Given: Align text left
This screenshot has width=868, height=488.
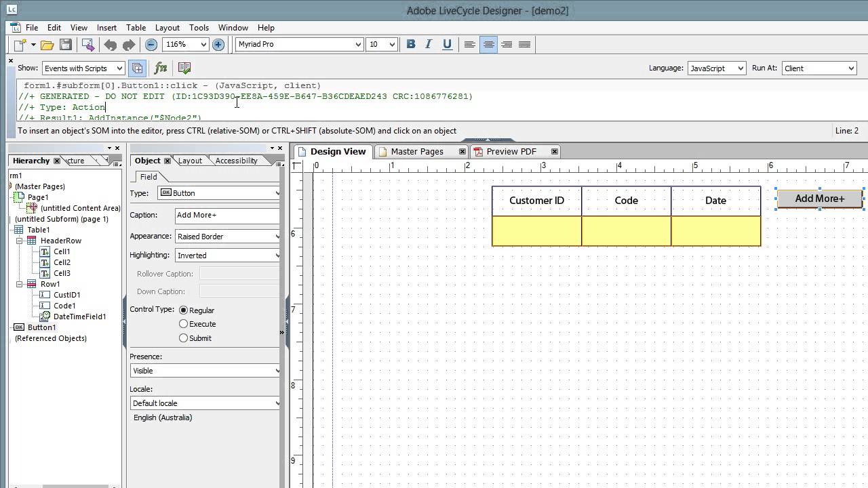Looking at the screenshot, I should click(469, 44).
